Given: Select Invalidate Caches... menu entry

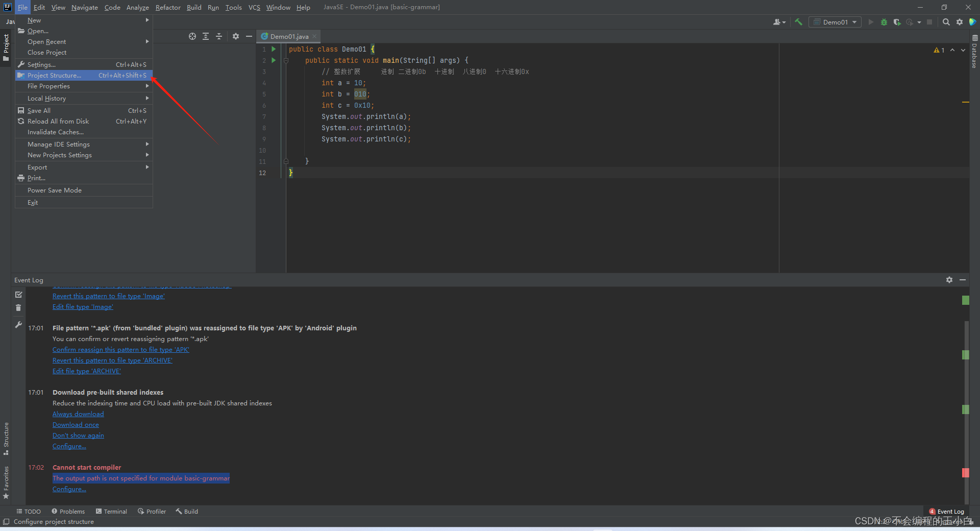Looking at the screenshot, I should (84, 132).
